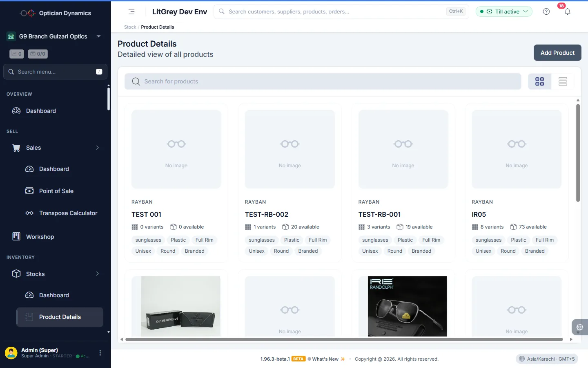Click the sunglasses tag on TEST-RB-001

(375, 240)
